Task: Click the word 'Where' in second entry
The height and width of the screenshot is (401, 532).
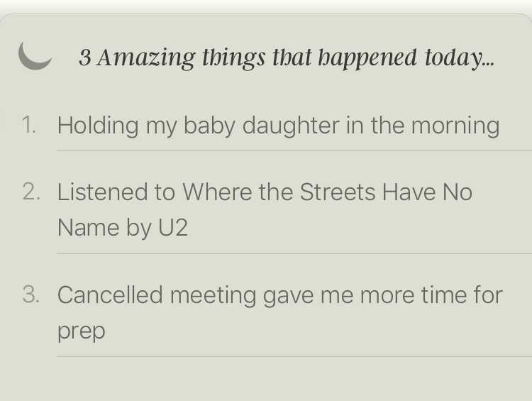Action: [x=217, y=192]
